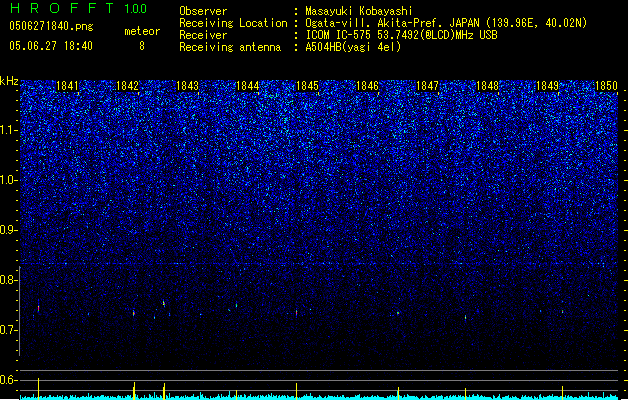The height and width of the screenshot is (400, 629).
Task: Click the meteor echo just after 1842
Action: point(134,313)
